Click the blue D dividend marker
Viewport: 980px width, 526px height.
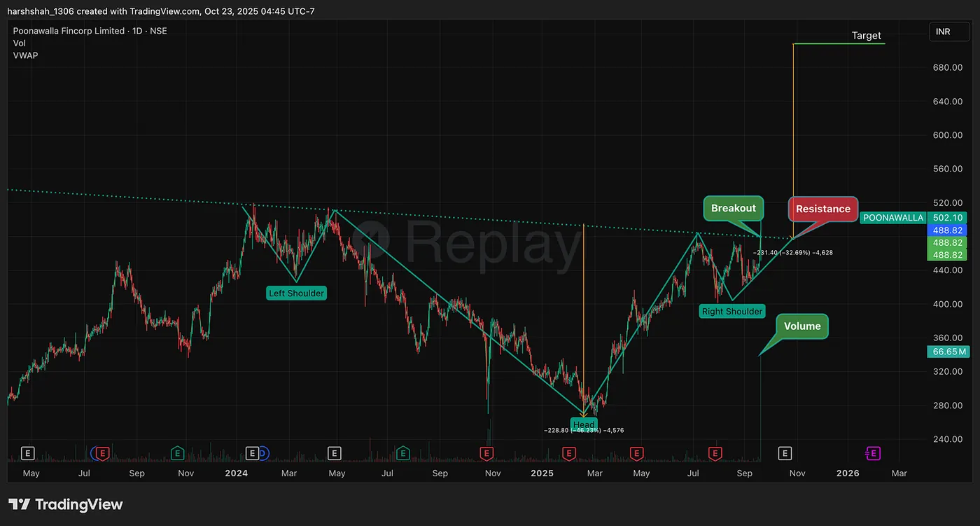pos(262,453)
